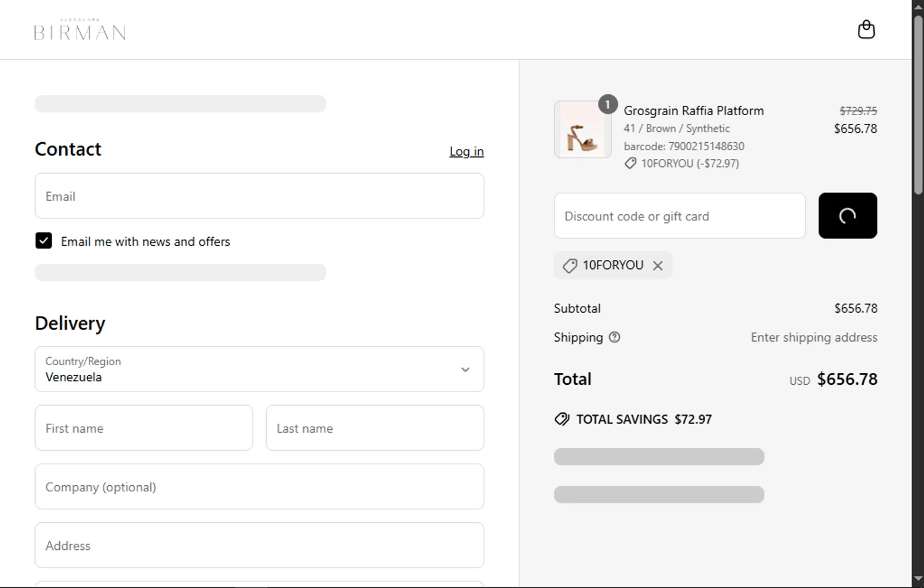The width and height of the screenshot is (924, 588).
Task: Click the struck-through $729.75 price
Action: (858, 111)
